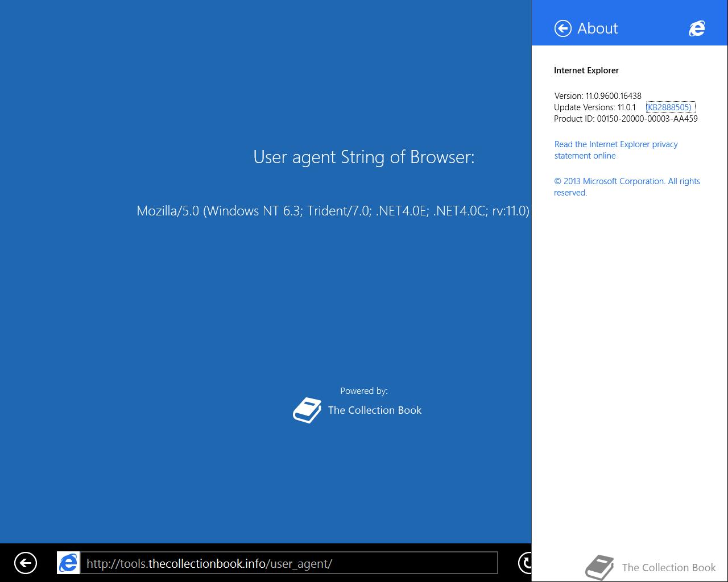Click the Internet Explorer logo in About header
Screen dimensions: 728x582
697,28
